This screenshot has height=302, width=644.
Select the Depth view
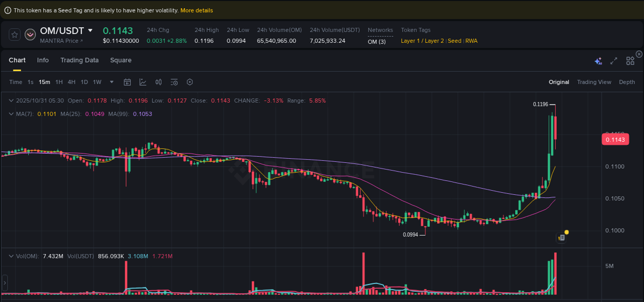coord(626,82)
